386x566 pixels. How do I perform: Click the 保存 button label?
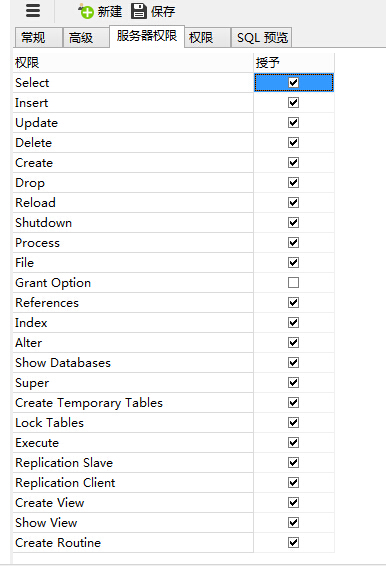tap(163, 12)
